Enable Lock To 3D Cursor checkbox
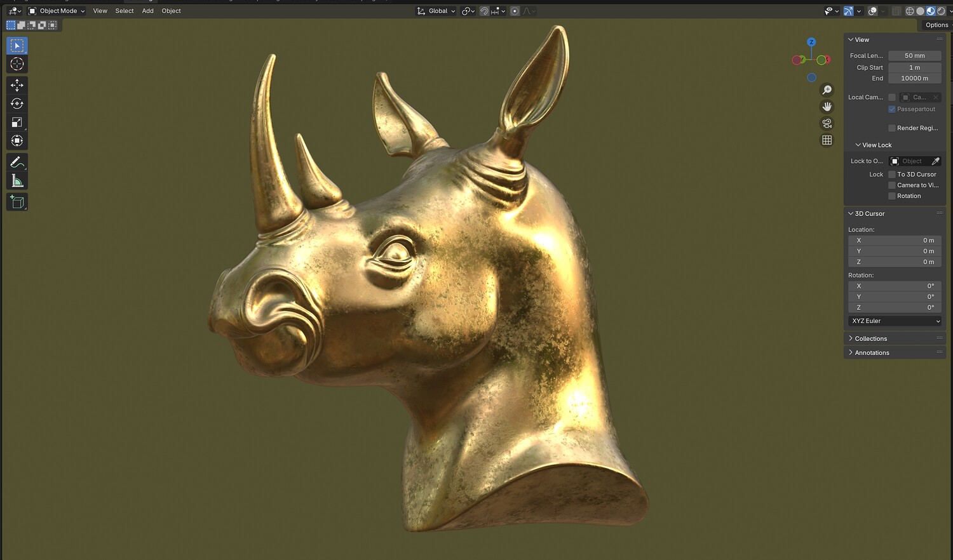Viewport: 953px width, 560px height. [892, 175]
